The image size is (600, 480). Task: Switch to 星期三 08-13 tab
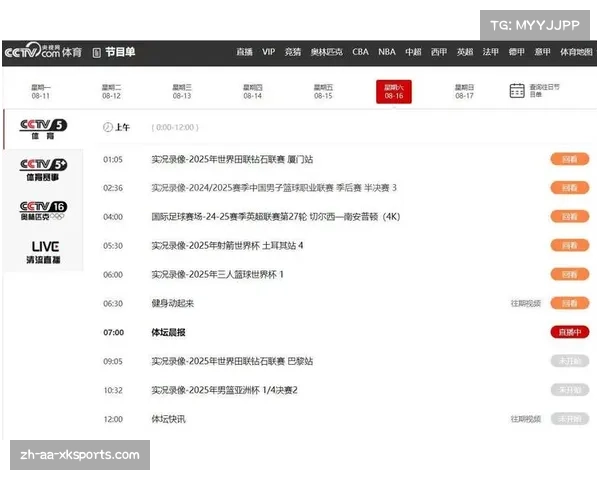click(182, 91)
